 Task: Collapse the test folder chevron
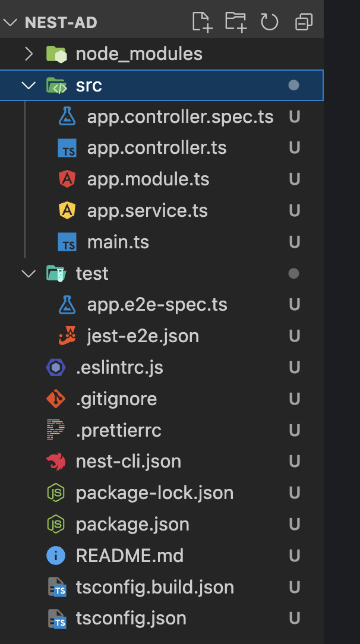(29, 273)
